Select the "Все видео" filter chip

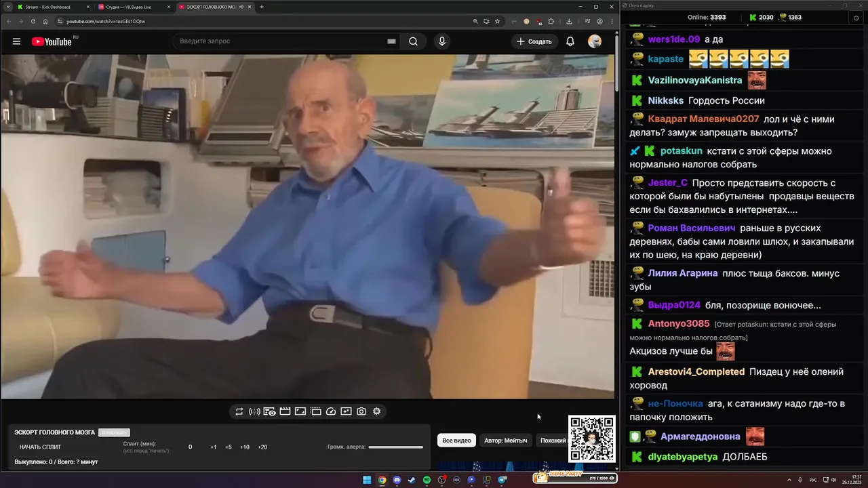(x=456, y=441)
